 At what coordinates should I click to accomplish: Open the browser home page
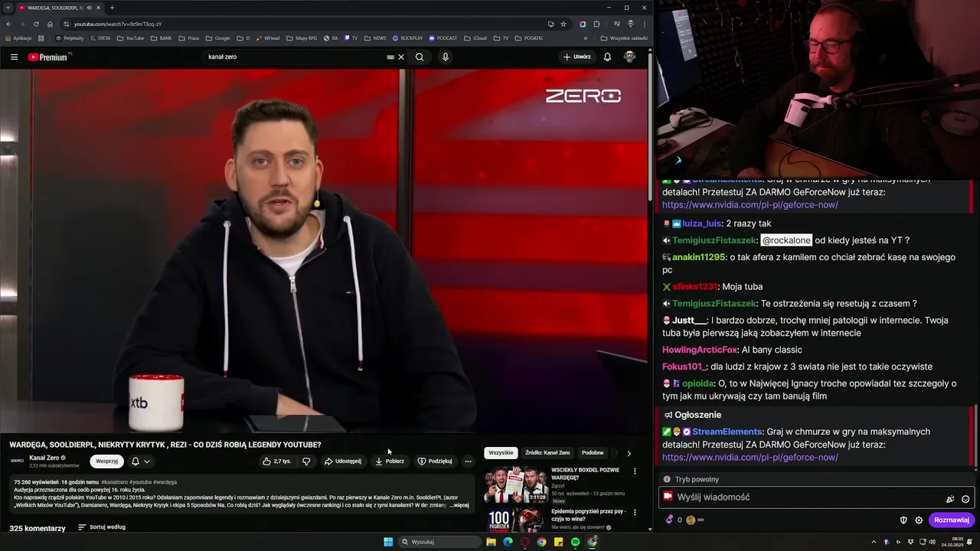tap(50, 24)
